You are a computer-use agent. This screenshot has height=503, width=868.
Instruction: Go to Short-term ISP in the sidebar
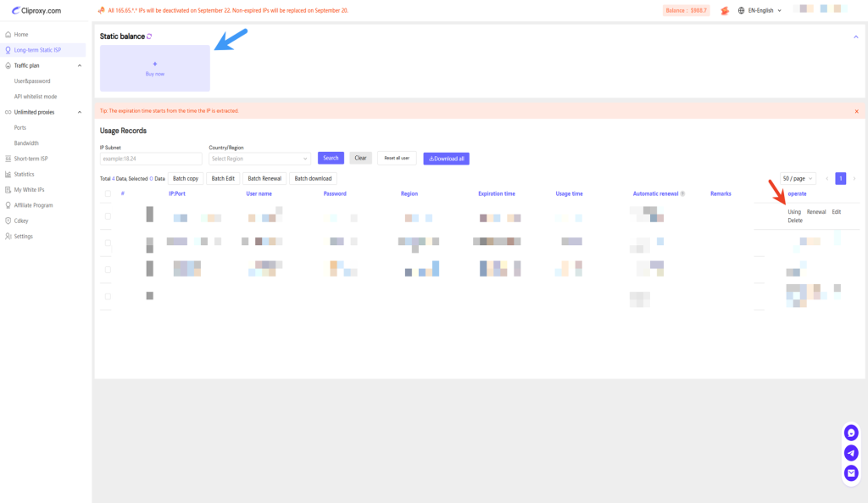(x=31, y=159)
